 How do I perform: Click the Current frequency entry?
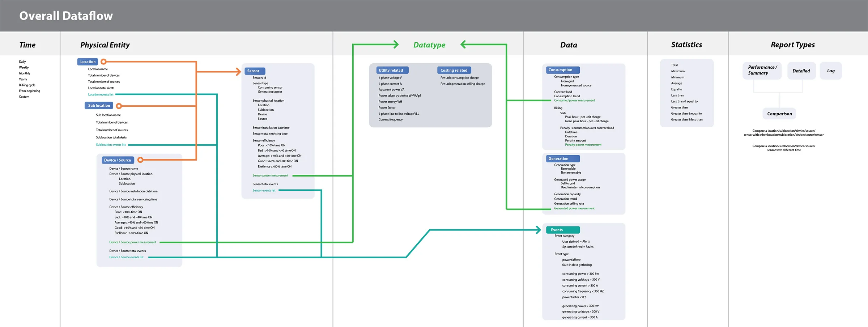391,120
